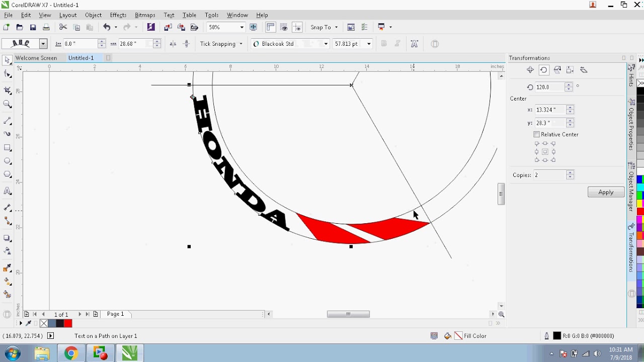644x362 pixels.
Task: Open the text orientation preset dropdown
Action: coord(43,44)
